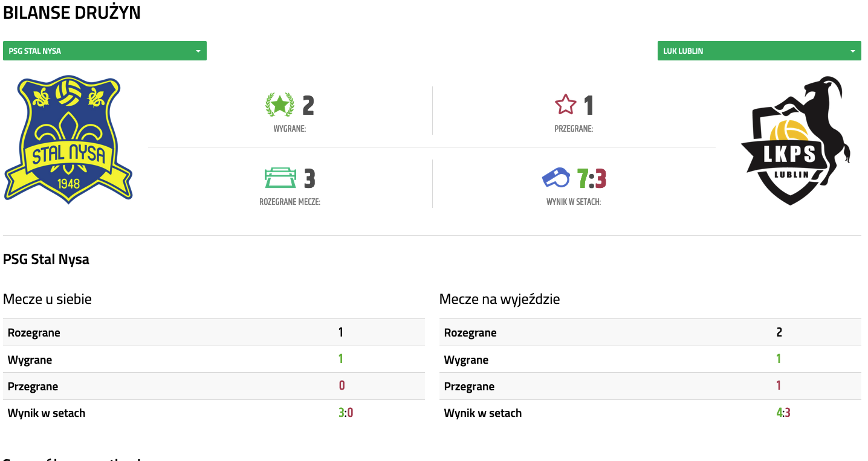Image resolution: width=868 pixels, height=461 pixels.
Task: Click the arrow on the PSG Stal Nysa selector
Action: tap(198, 51)
